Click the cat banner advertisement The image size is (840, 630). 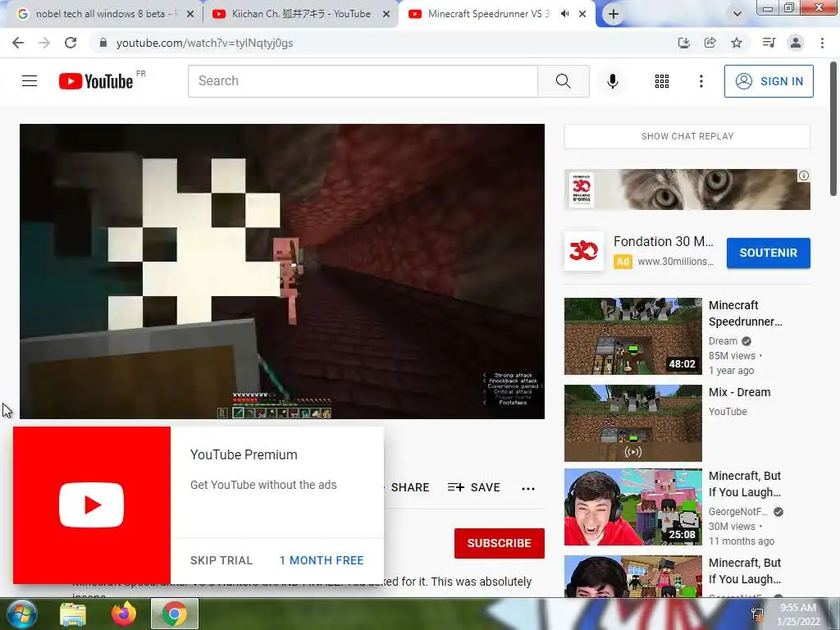pos(687,189)
